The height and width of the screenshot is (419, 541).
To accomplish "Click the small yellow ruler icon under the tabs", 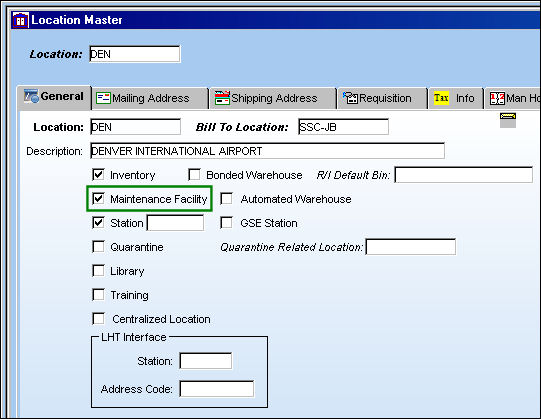I will (508, 120).
